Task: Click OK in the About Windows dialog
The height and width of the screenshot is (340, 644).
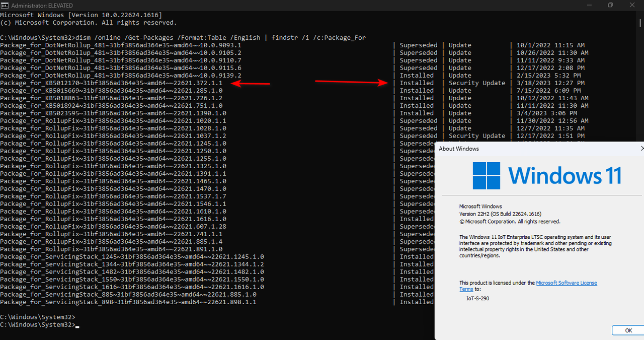Action: click(628, 330)
